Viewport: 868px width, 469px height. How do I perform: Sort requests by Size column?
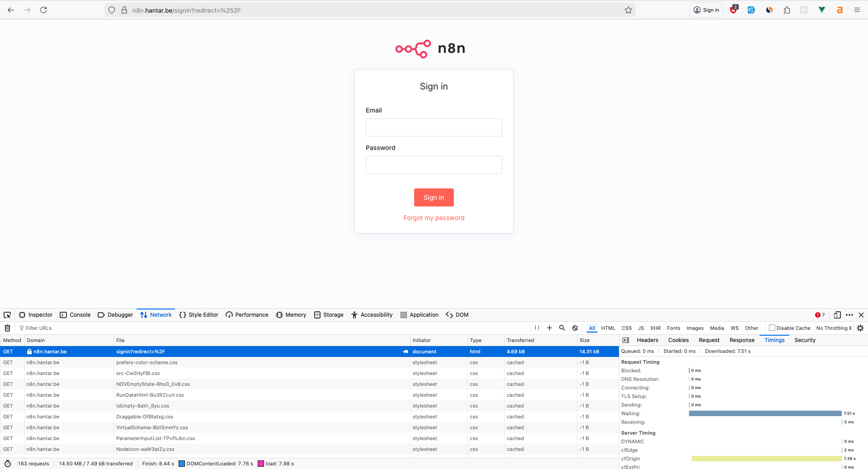(x=598, y=340)
